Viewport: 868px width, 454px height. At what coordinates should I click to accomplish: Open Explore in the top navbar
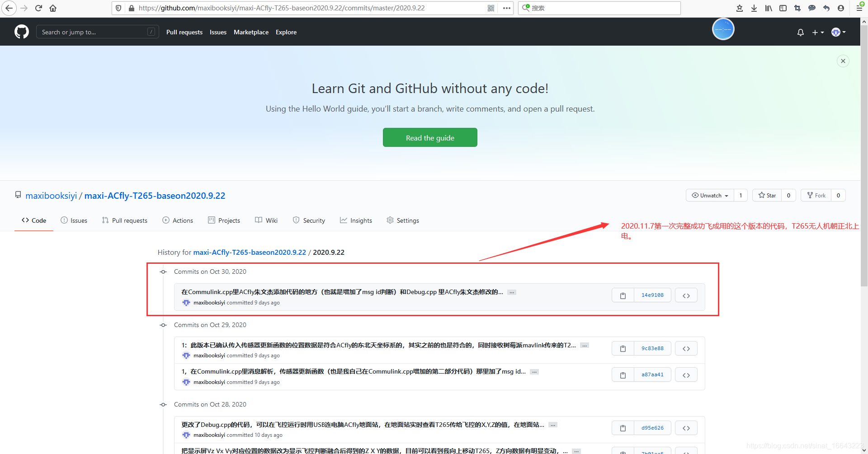(286, 32)
